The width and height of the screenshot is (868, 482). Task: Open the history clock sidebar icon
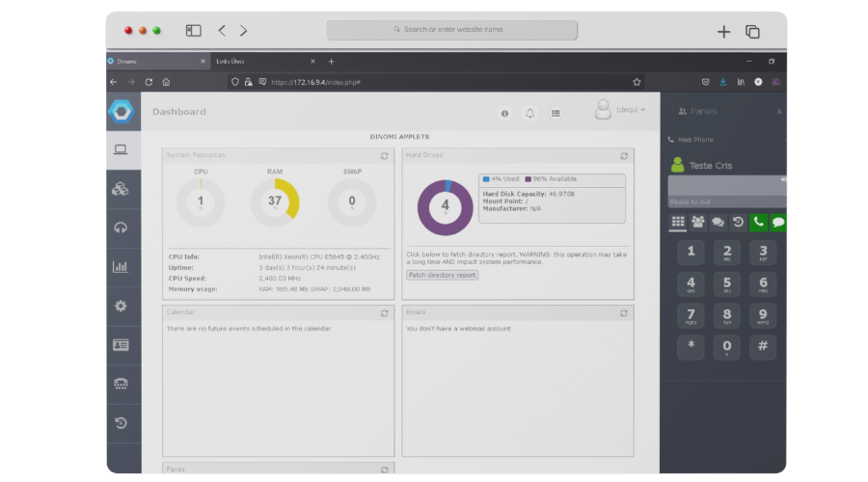[121, 423]
